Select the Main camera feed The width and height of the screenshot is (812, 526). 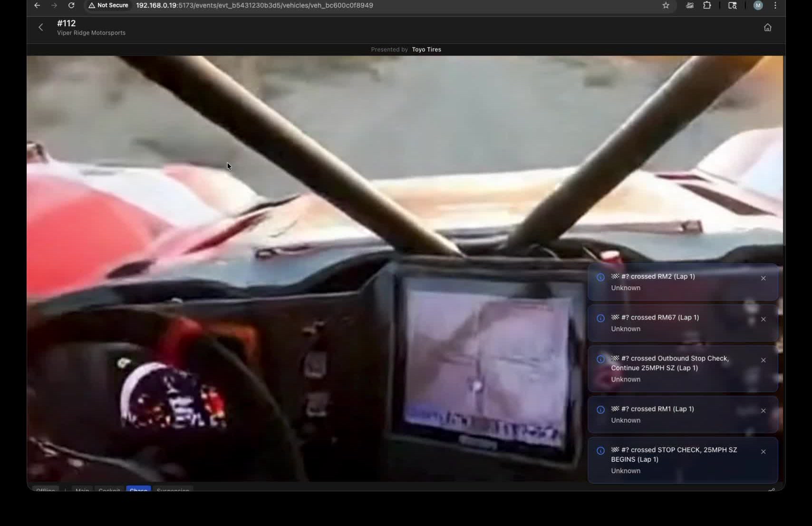coord(82,490)
